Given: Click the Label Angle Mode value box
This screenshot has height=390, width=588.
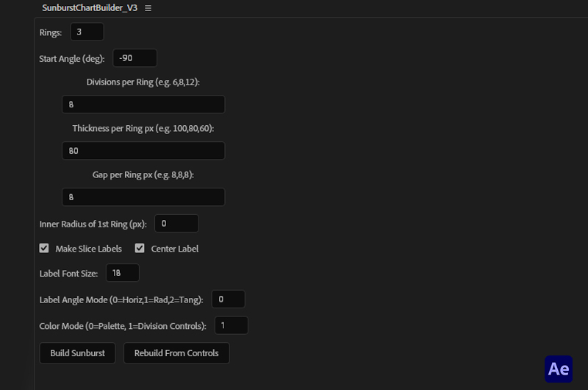Looking at the screenshot, I should click(228, 299).
